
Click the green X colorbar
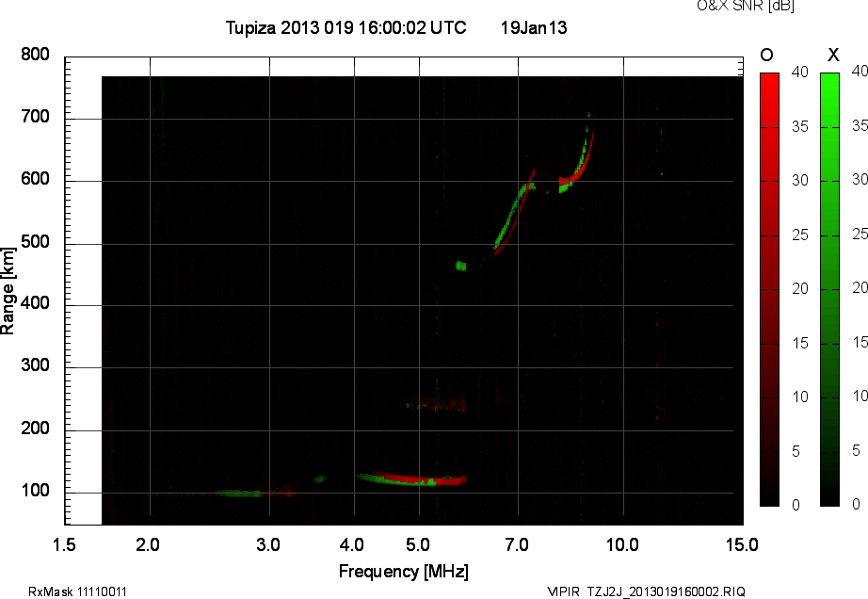pyautogui.click(x=829, y=289)
